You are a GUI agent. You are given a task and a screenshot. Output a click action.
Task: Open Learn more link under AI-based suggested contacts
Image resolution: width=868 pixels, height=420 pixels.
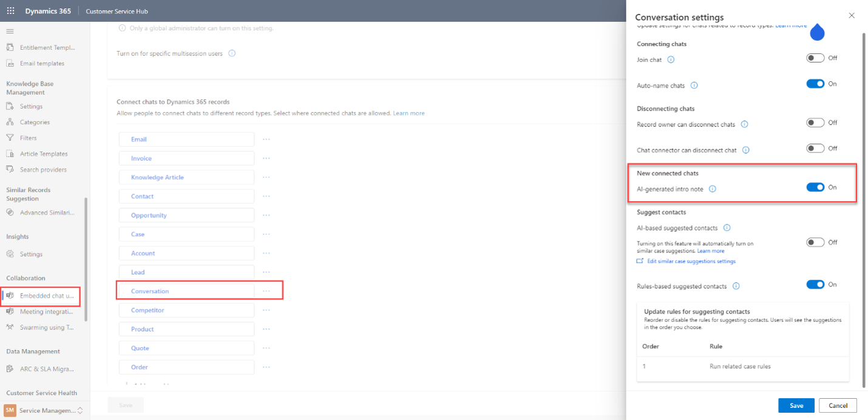(x=711, y=251)
